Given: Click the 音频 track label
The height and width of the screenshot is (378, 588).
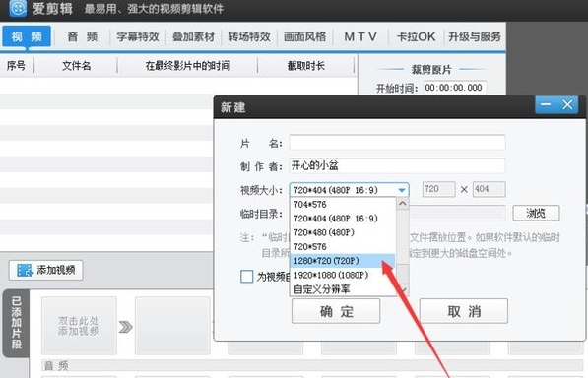Looking at the screenshot, I should [x=56, y=365].
